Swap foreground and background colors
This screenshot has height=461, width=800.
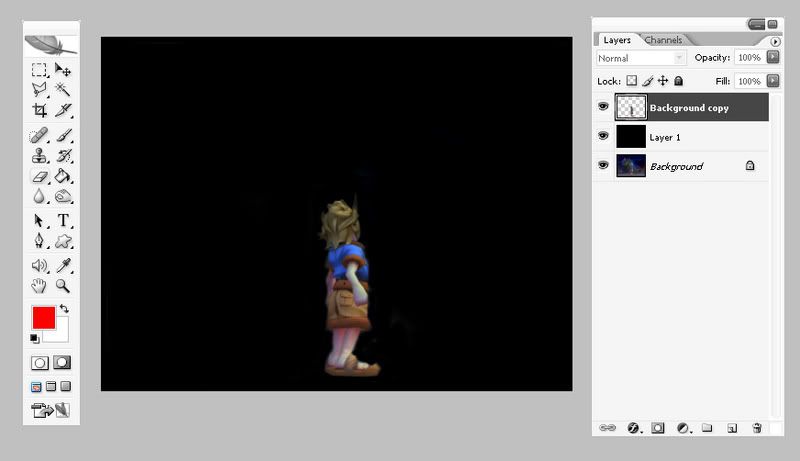[64, 309]
